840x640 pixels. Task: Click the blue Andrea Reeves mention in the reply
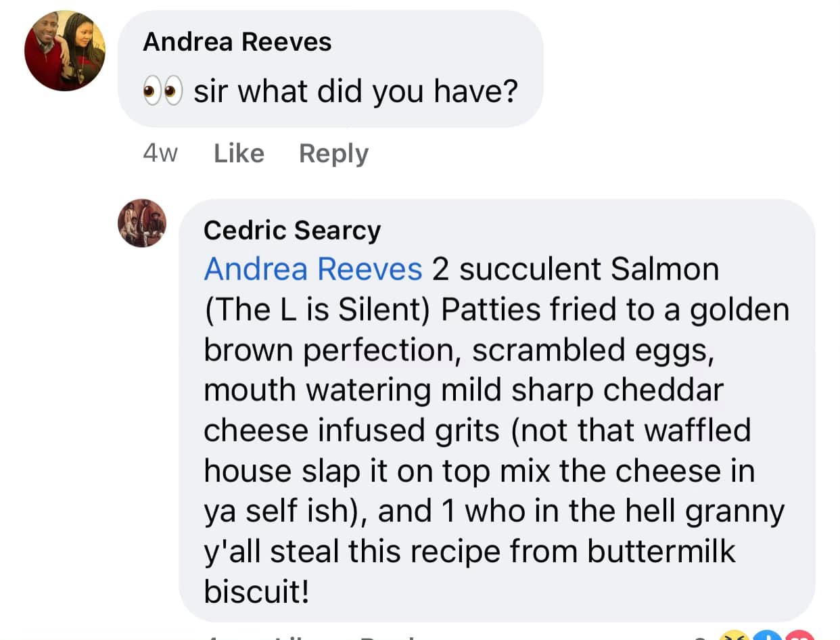pos(312,269)
